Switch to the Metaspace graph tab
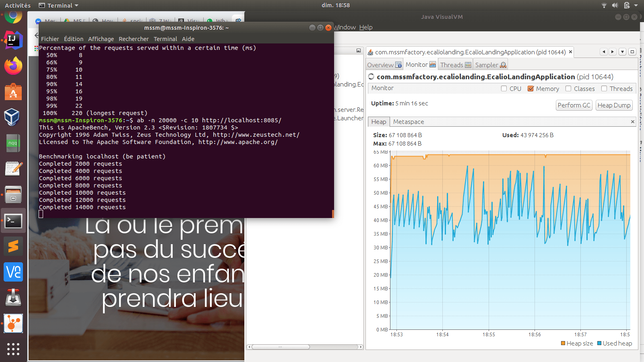Viewport: 644px width, 362px height. [x=409, y=122]
